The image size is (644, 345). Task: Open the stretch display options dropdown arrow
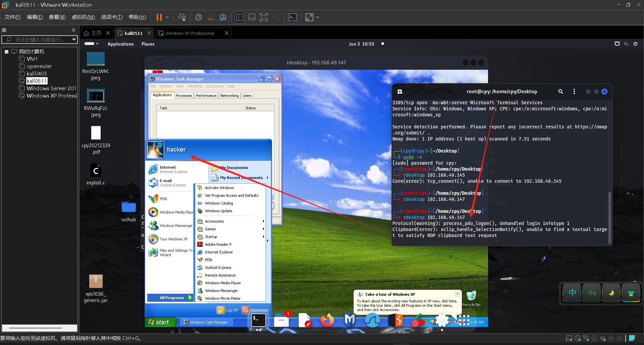(318, 17)
